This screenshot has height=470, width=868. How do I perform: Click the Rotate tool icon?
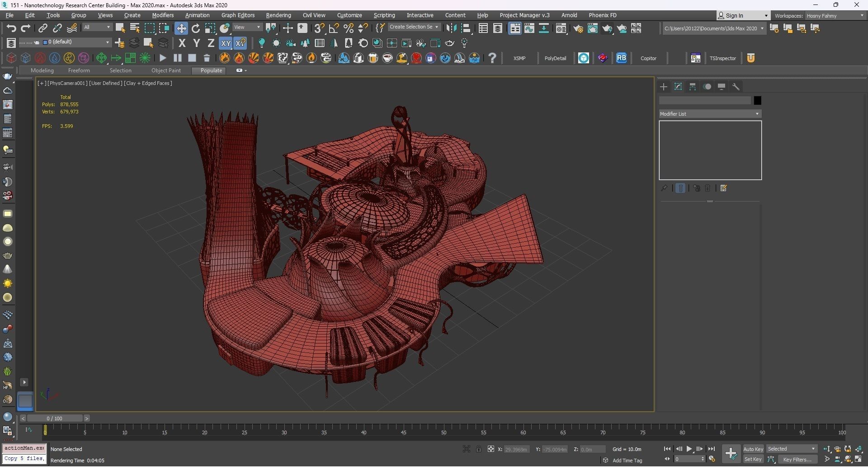[x=195, y=28]
